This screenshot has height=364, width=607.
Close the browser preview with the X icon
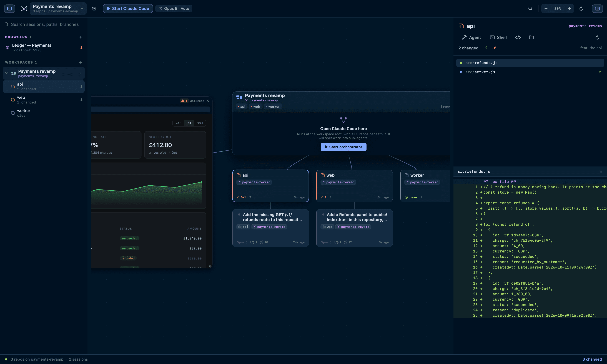(x=208, y=101)
